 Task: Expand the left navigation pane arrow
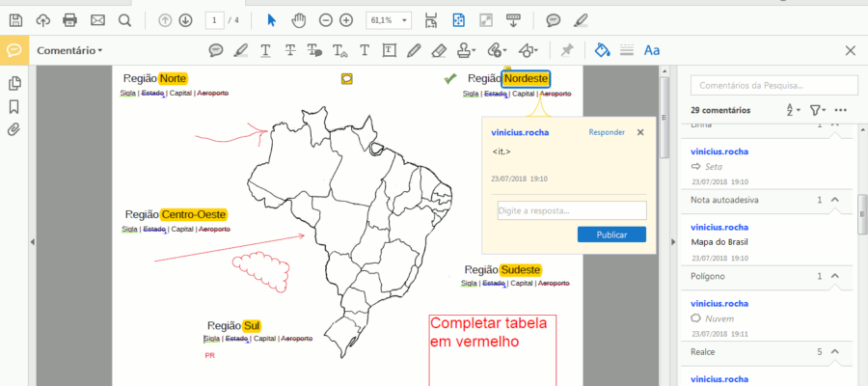click(x=32, y=242)
